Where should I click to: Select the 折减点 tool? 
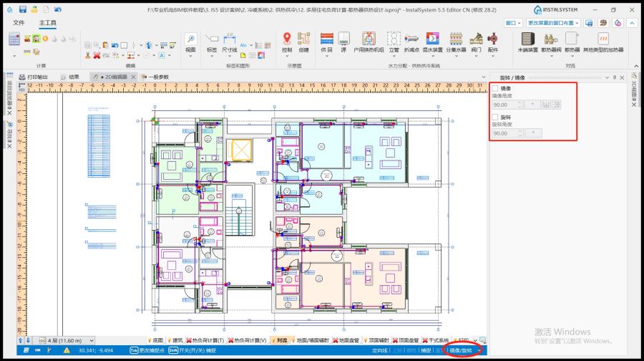[x=411, y=42]
